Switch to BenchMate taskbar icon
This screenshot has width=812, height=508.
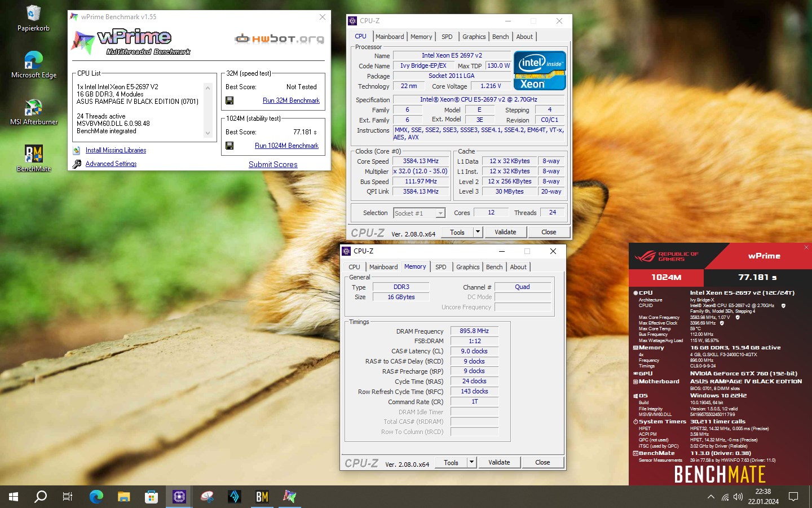pyautogui.click(x=262, y=497)
